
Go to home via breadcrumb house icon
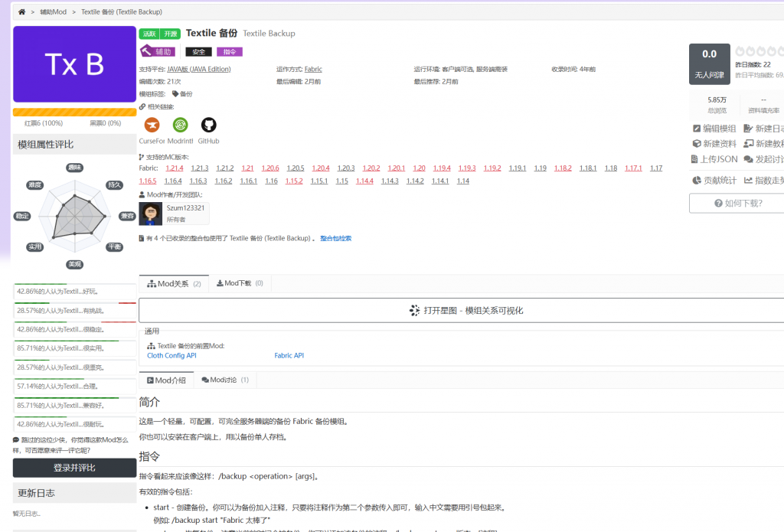pos(21,11)
